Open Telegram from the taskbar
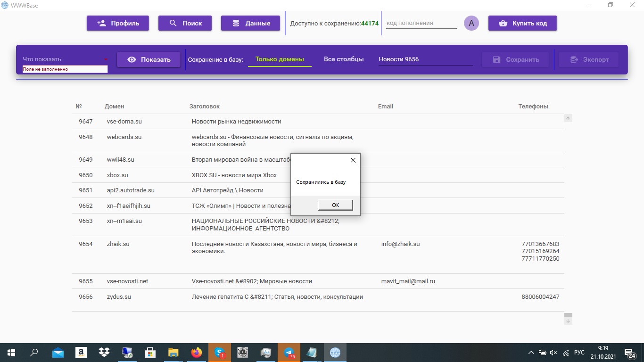The height and width of the screenshot is (362, 644). click(289, 353)
